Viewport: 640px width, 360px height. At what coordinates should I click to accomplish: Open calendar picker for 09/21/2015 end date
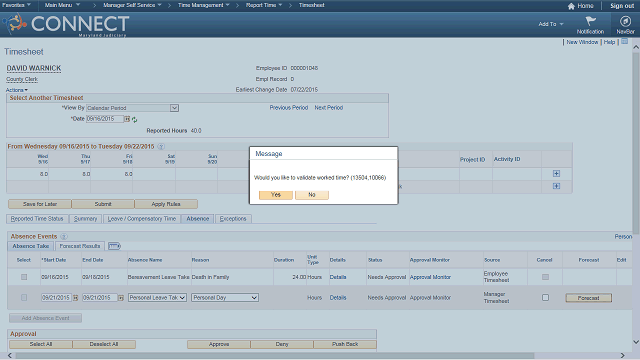click(x=121, y=298)
